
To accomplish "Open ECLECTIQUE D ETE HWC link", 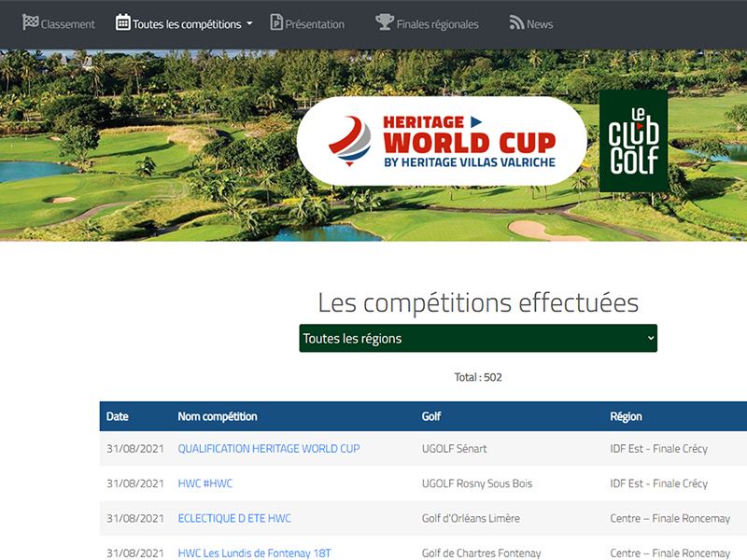I will [x=234, y=518].
